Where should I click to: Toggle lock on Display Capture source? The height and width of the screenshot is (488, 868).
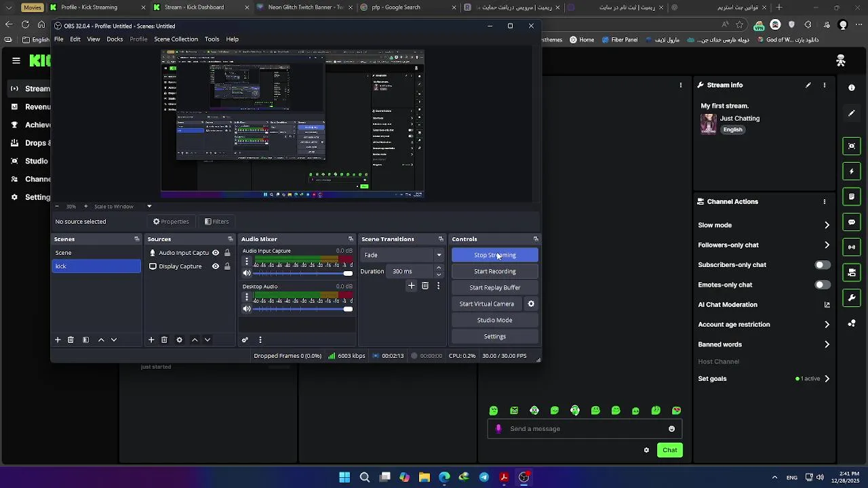(x=227, y=266)
